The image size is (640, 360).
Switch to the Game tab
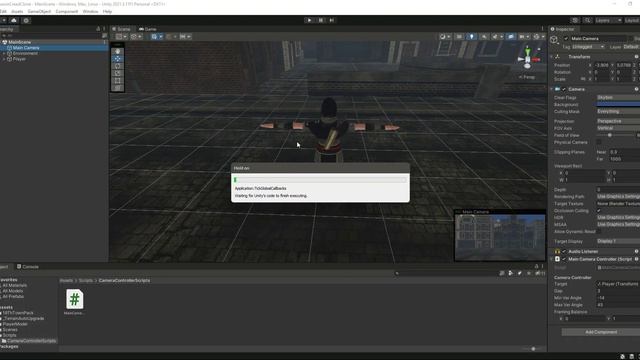[148, 29]
